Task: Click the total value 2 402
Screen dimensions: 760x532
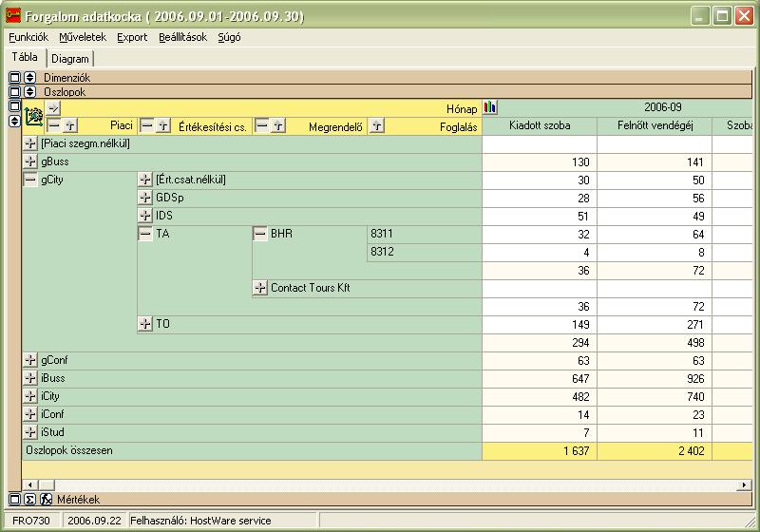Action: coord(692,451)
